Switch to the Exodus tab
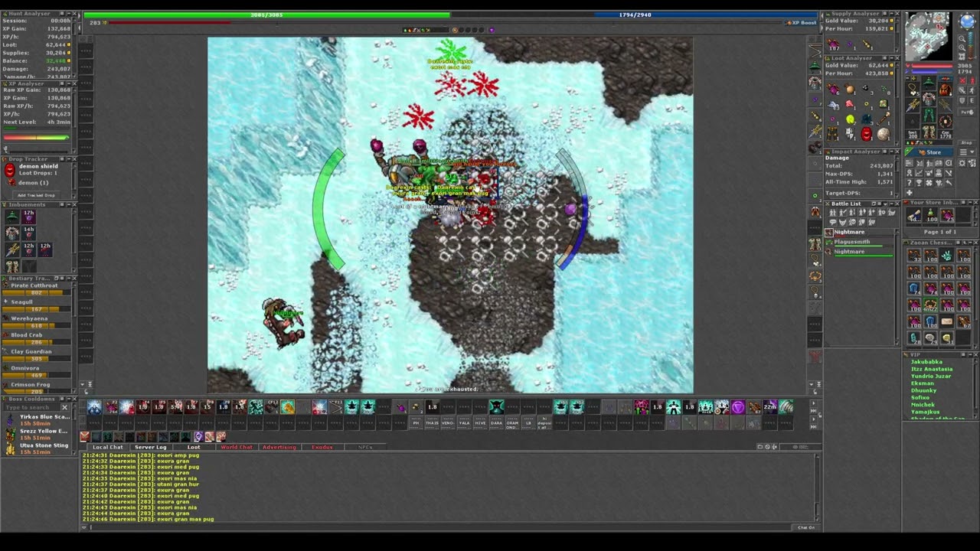 [x=322, y=447]
